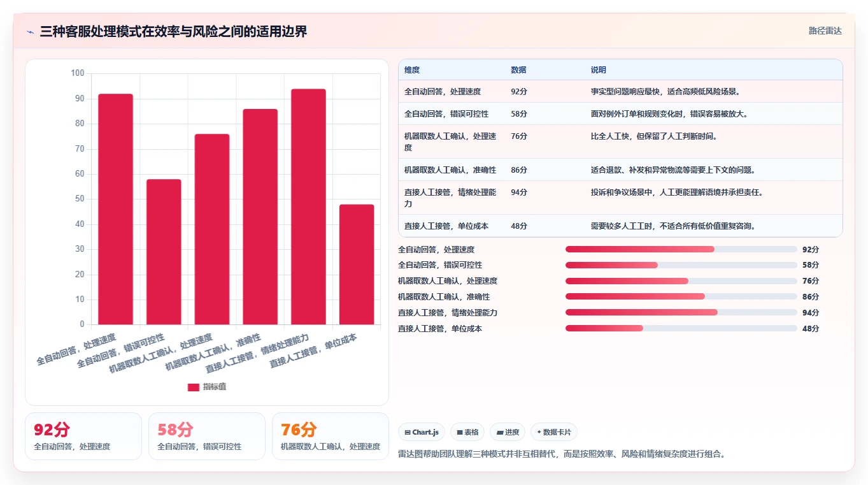Click progress list label 直接人工接管，情绪处理能力

pyautogui.click(x=448, y=312)
